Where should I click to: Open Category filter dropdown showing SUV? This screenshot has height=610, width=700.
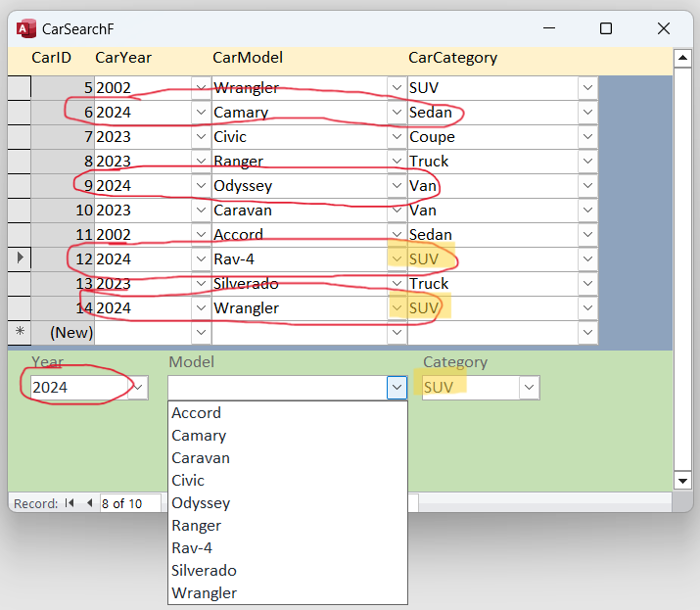click(x=530, y=388)
